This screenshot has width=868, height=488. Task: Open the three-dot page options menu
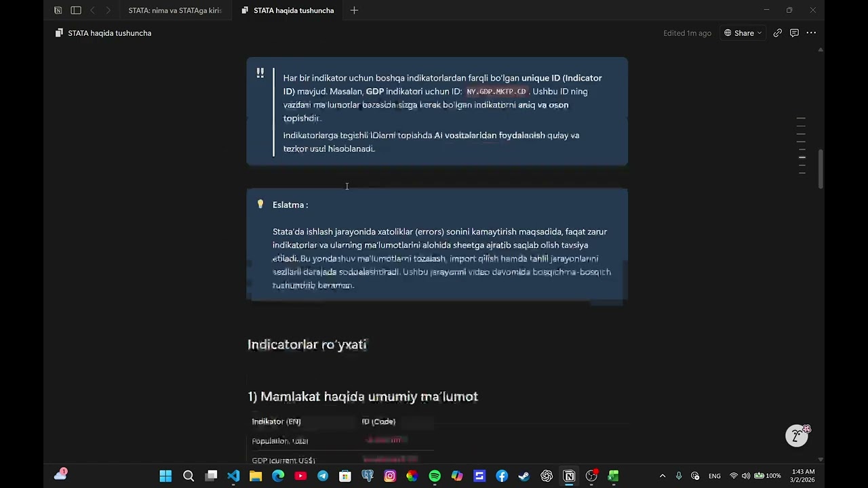pyautogui.click(x=811, y=33)
